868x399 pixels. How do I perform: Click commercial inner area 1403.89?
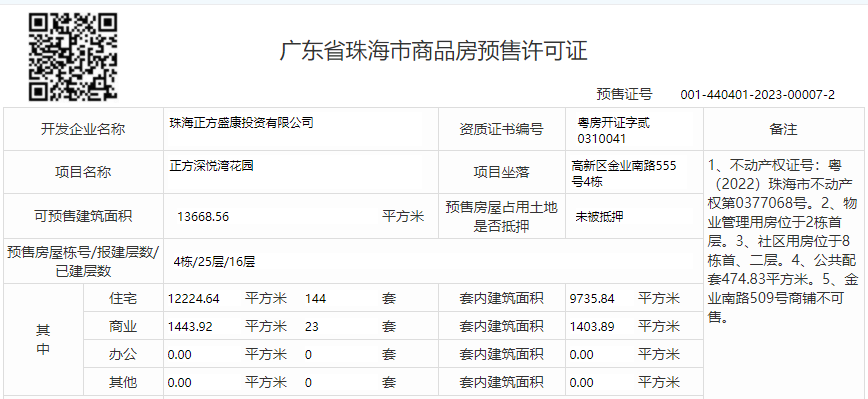point(592,327)
